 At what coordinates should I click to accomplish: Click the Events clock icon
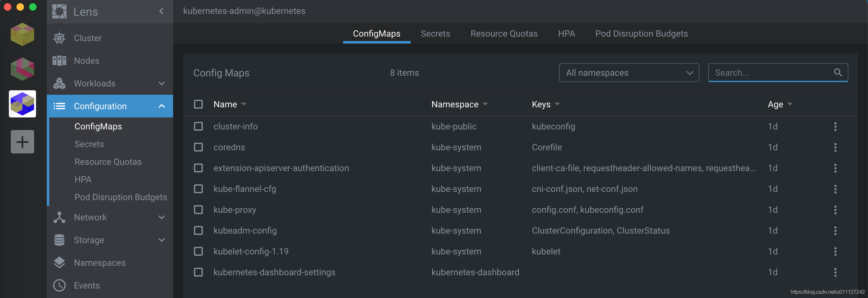tap(59, 286)
